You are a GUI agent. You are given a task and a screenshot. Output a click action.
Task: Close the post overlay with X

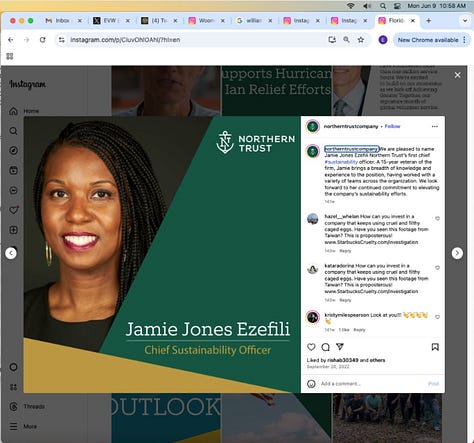coord(457,75)
